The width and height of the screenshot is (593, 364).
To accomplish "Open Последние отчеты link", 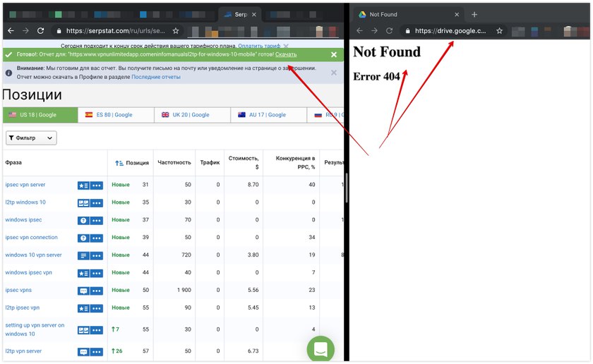I will 156,77.
